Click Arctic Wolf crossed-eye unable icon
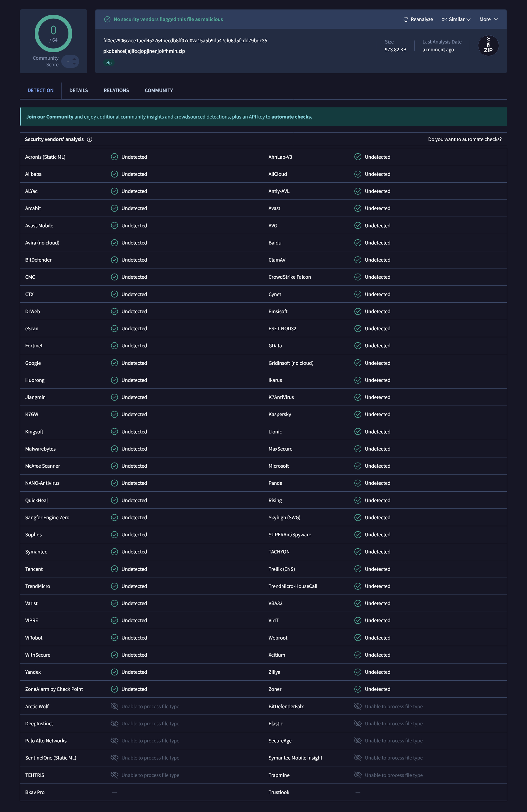527x812 pixels. point(114,706)
